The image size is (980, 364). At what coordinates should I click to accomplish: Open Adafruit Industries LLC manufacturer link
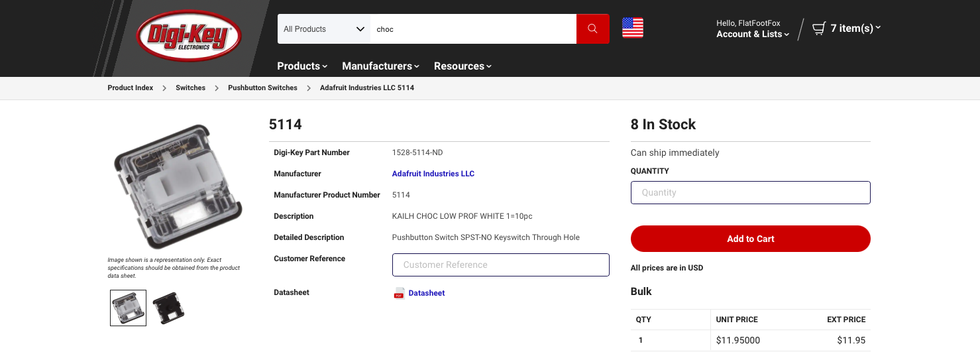click(433, 174)
